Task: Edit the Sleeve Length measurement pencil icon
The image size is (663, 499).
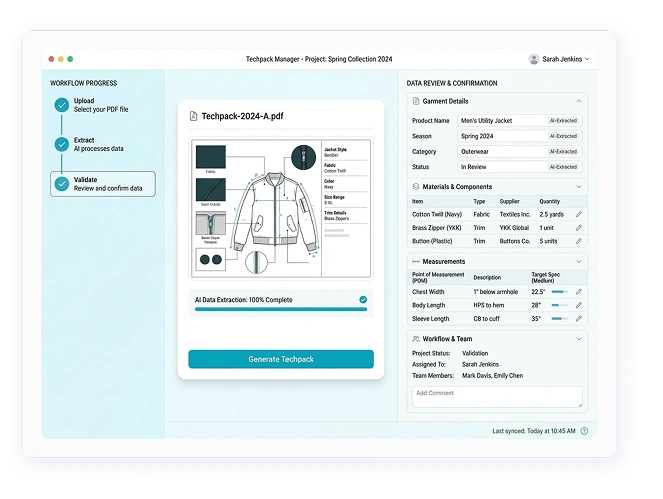Action: tap(579, 318)
